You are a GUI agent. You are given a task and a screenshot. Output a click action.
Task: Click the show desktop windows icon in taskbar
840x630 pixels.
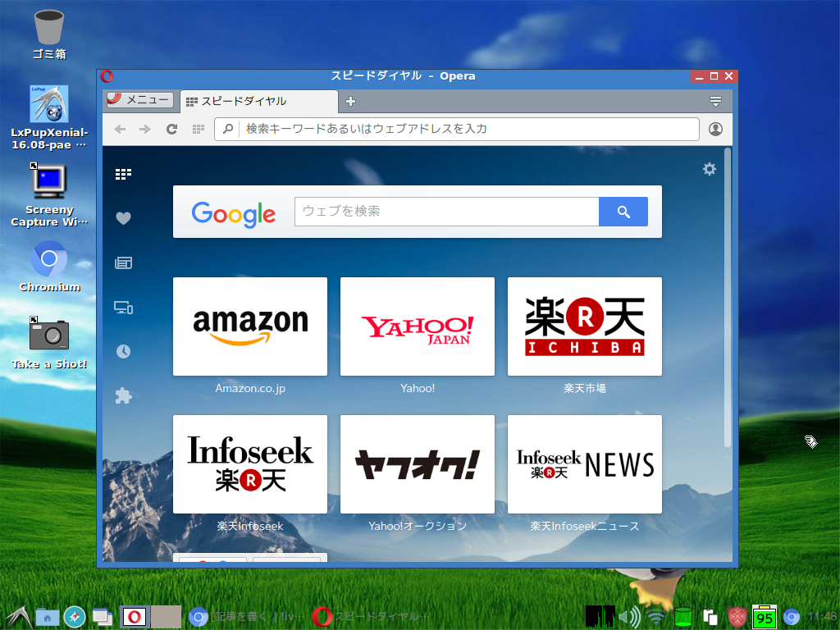(x=102, y=617)
